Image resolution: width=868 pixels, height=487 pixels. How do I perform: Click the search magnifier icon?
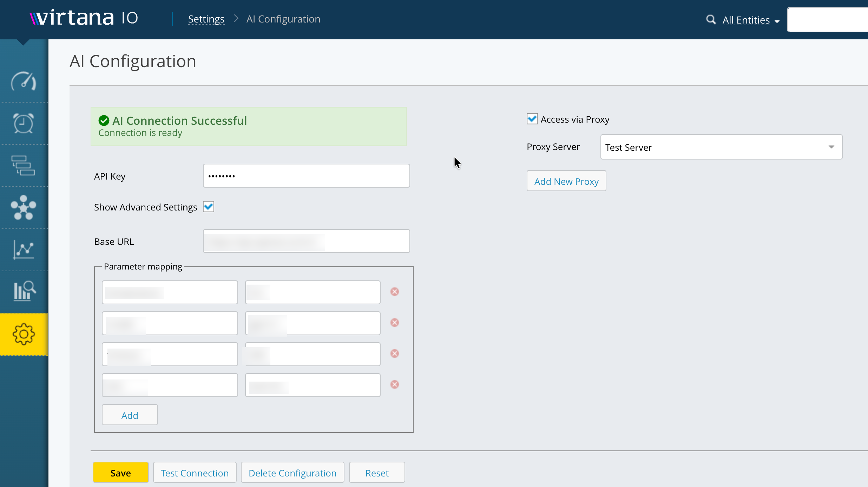[711, 20]
